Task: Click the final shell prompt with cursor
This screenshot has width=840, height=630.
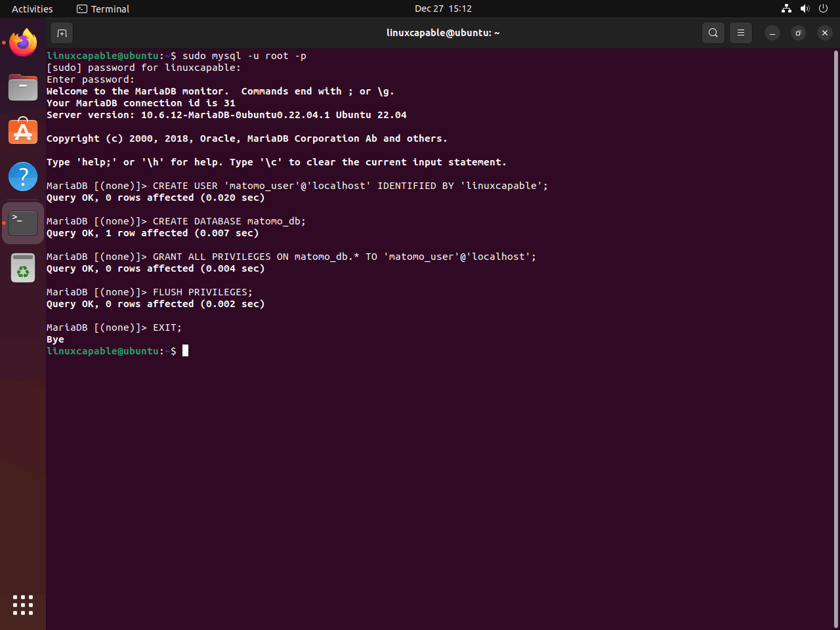Action: tap(117, 351)
